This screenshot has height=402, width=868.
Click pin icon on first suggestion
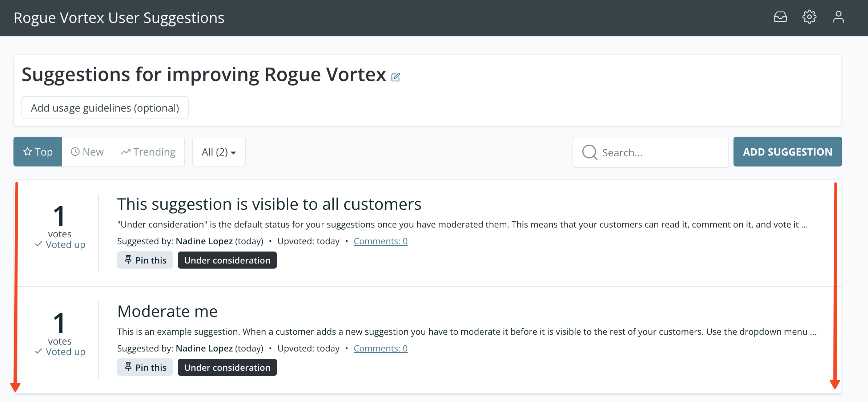(x=128, y=260)
